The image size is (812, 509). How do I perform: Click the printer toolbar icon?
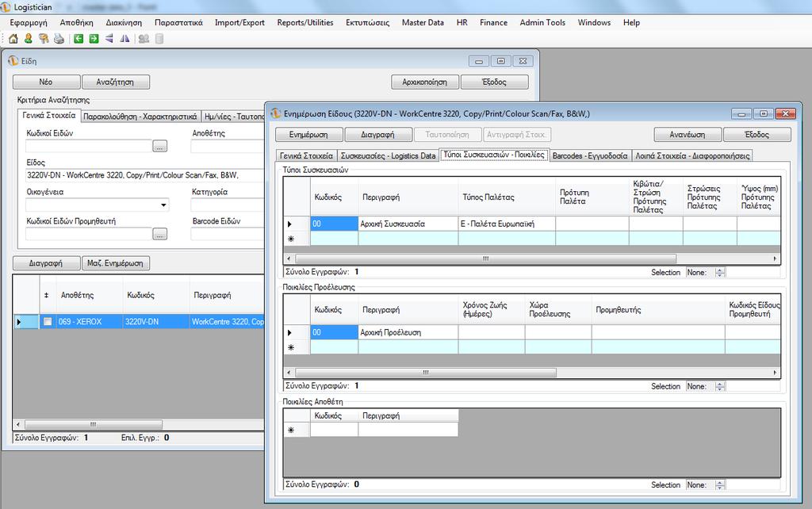tap(59, 39)
